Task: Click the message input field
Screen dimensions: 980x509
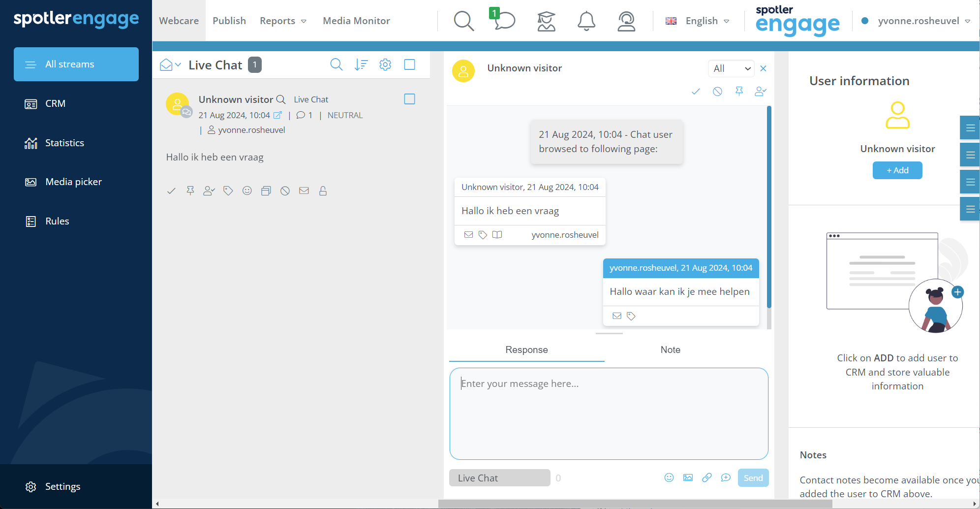Action: click(x=609, y=414)
